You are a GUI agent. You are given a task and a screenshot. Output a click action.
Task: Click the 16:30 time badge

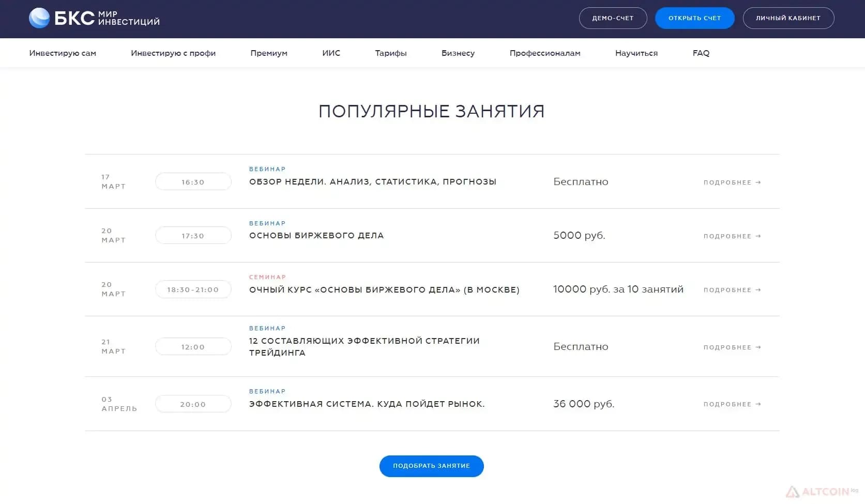coord(193,182)
